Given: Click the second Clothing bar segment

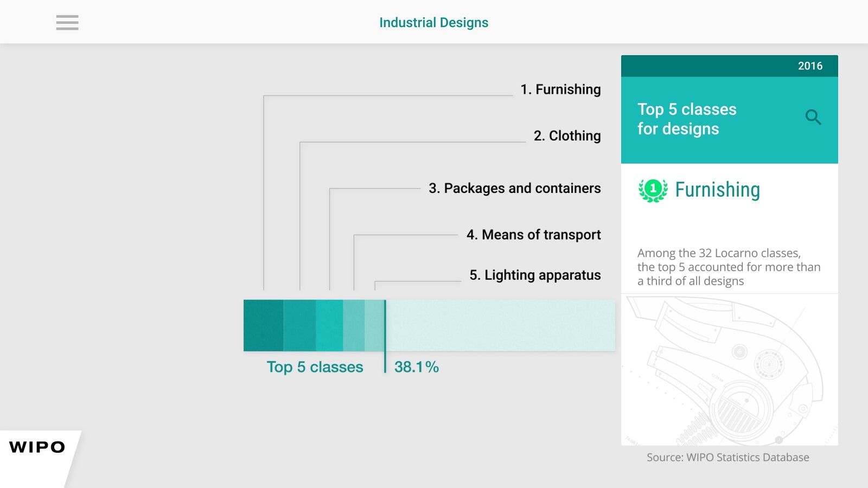Looking at the screenshot, I should [299, 325].
